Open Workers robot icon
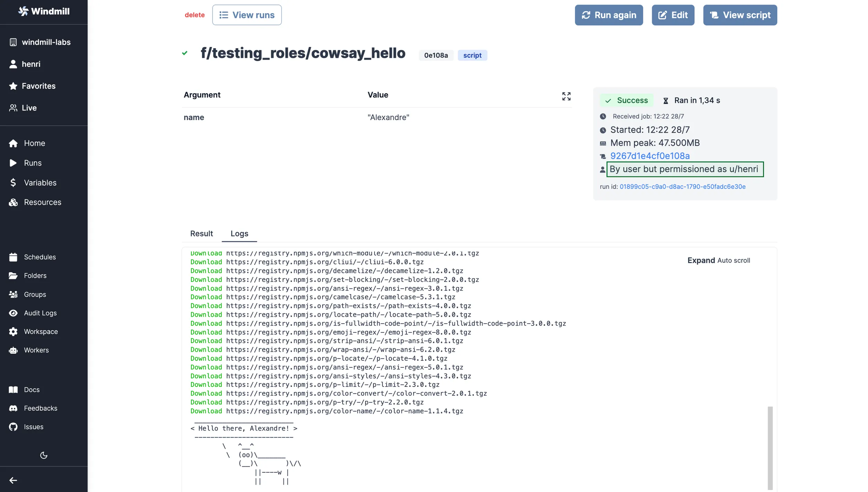Image resolution: width=868 pixels, height=492 pixels. pyautogui.click(x=13, y=350)
